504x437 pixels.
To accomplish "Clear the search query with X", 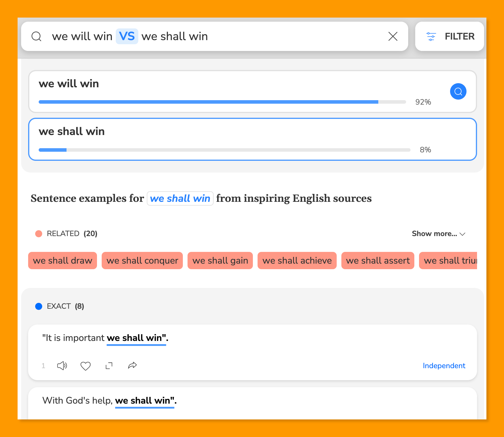I will [393, 37].
